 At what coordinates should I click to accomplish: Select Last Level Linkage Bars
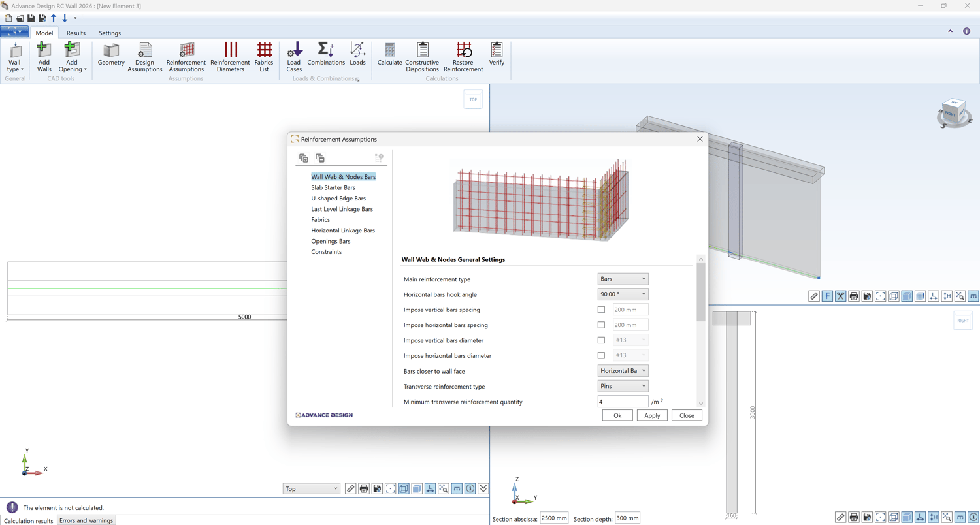pyautogui.click(x=342, y=209)
